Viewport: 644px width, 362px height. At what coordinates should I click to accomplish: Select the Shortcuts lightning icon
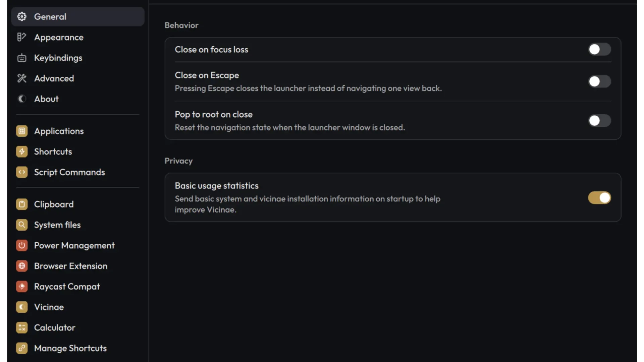coord(22,152)
